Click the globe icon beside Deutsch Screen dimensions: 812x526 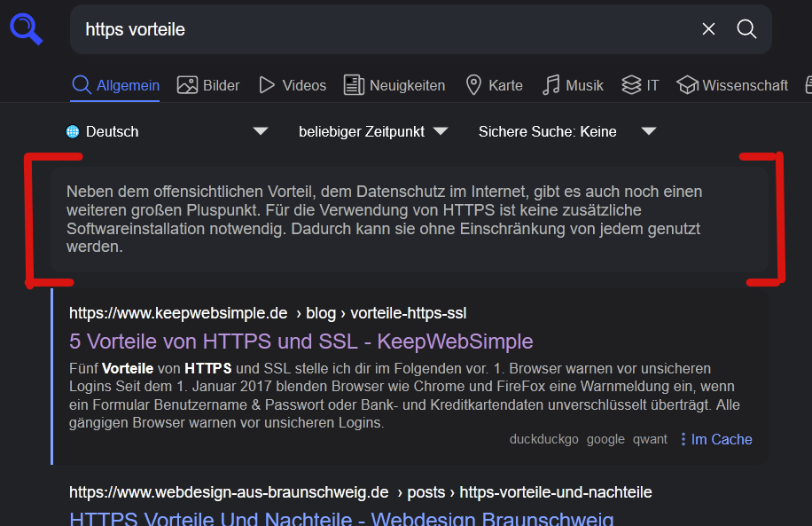tap(71, 131)
